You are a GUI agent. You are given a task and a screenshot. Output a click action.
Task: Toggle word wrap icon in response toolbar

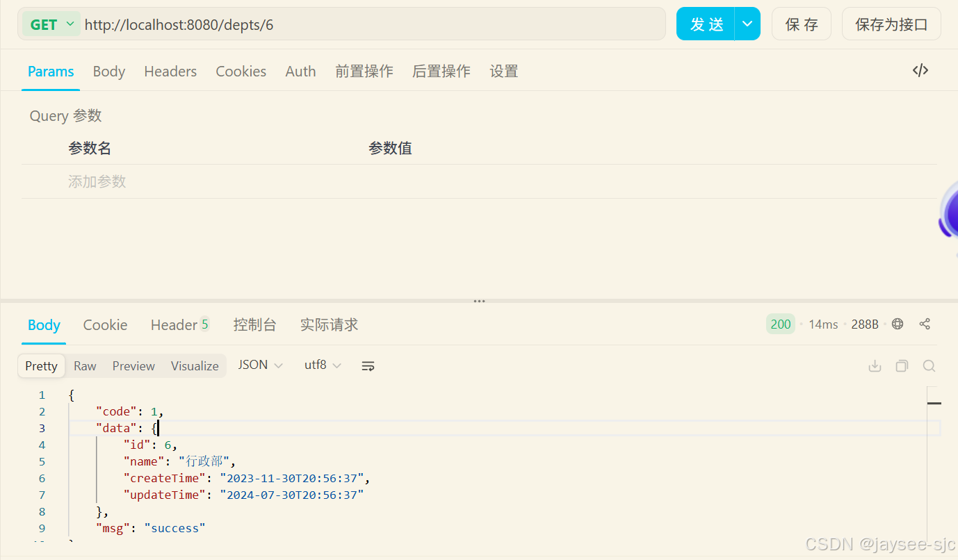click(x=368, y=365)
